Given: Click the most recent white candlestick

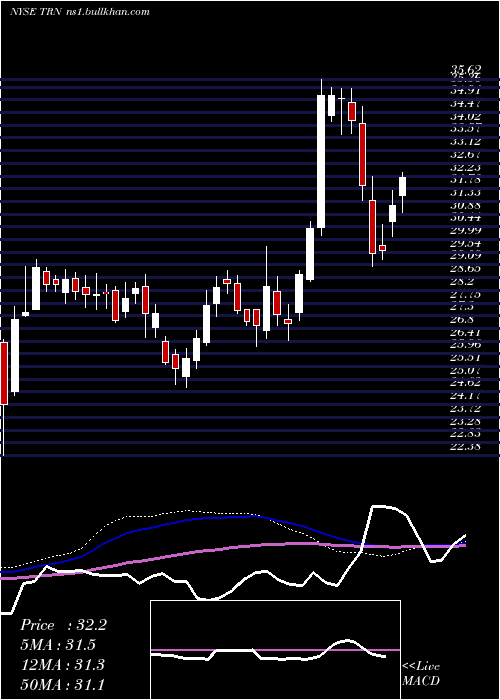Looking at the screenshot, I should [402, 186].
